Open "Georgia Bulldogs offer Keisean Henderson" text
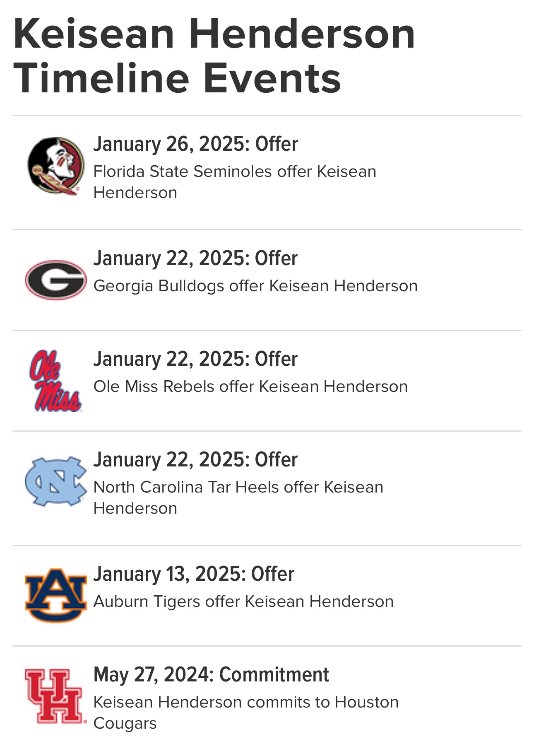The image size is (534, 756). point(255,286)
